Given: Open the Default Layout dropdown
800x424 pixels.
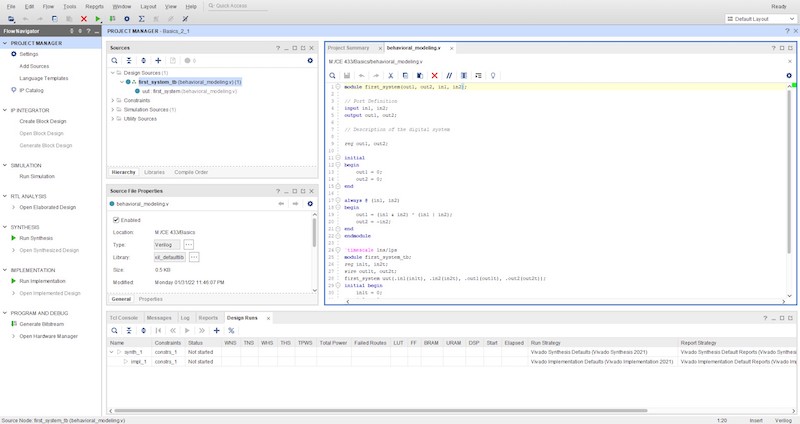Looking at the screenshot, I should tap(760, 19).
